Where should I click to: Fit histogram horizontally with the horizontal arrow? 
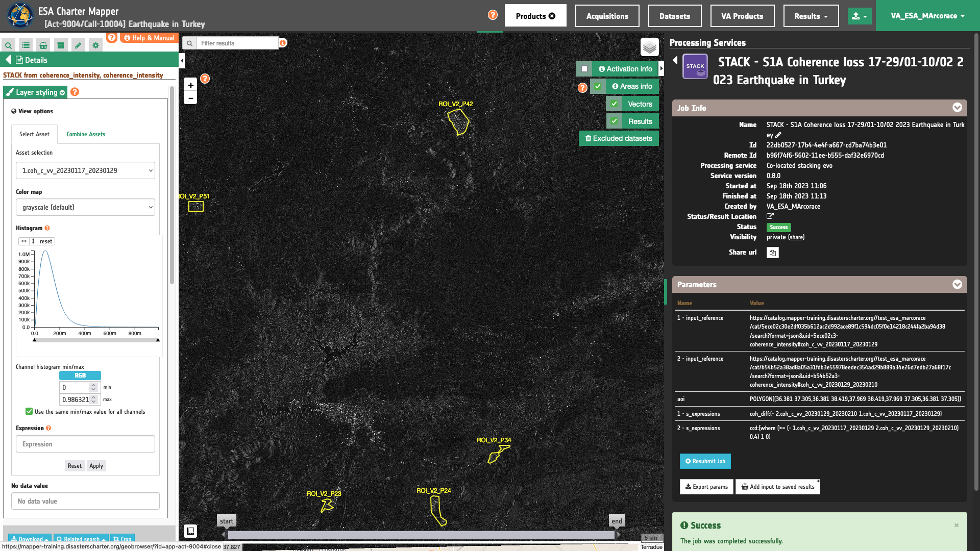tap(24, 241)
